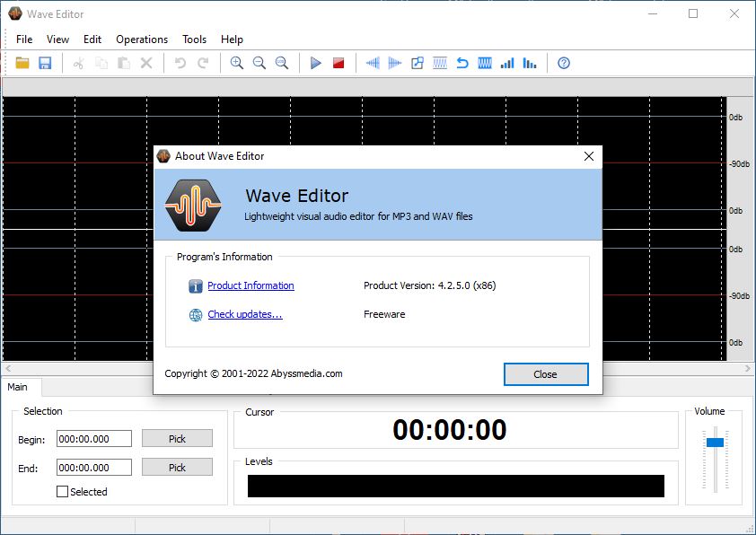
Task: Adjust the Volume slider handle
Action: pos(715,442)
